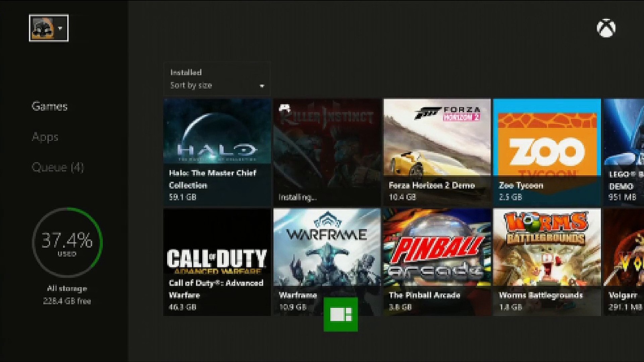Launch the Zoo Tycoon game tile
Screen dimensions: 644x362
pyautogui.click(x=547, y=152)
